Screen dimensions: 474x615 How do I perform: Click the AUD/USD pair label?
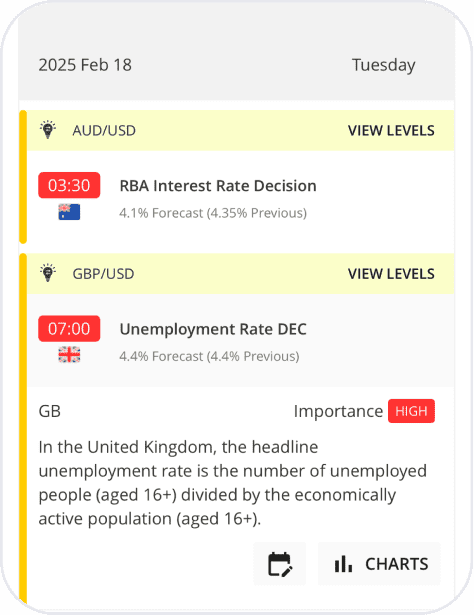pos(104,130)
